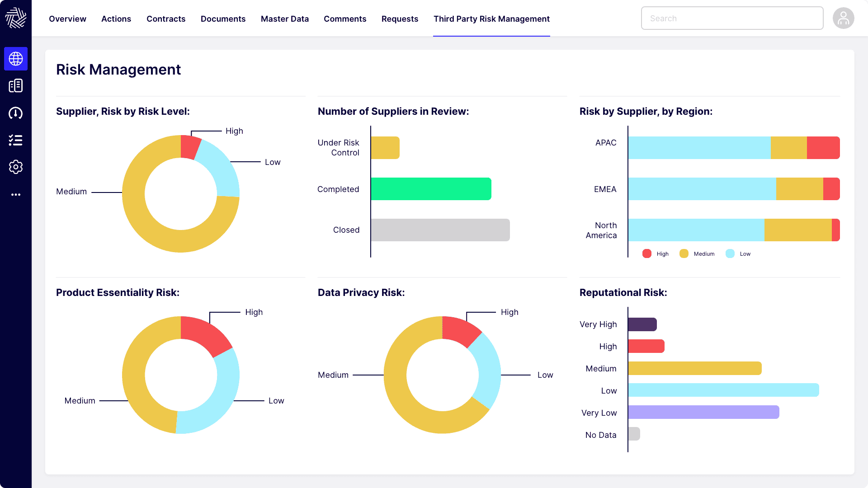Open the reports icon below the globe

coord(16,85)
